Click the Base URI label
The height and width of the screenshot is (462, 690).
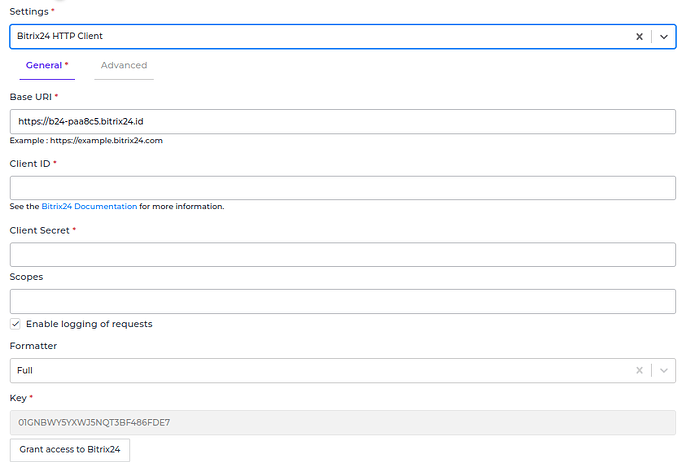(31, 97)
